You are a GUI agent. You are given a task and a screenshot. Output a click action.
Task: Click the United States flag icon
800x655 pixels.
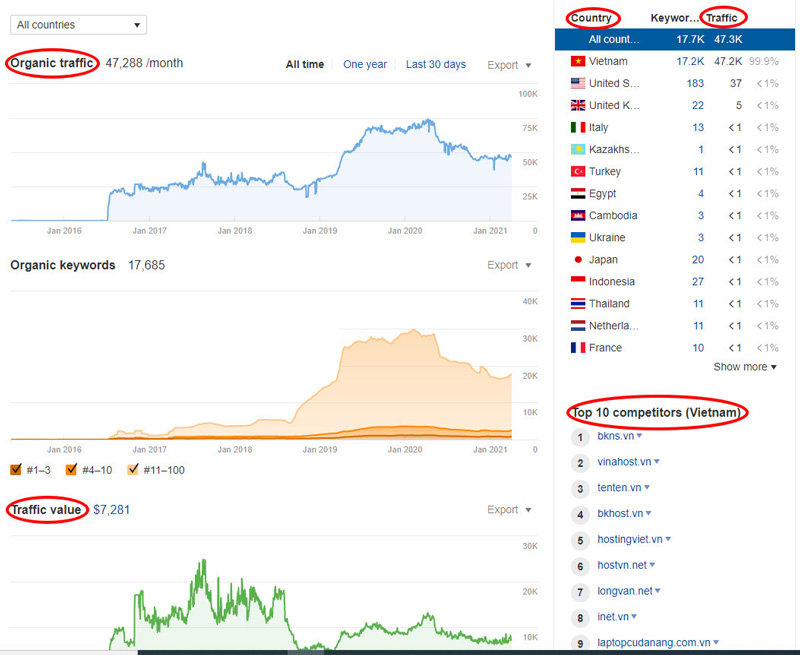click(578, 83)
